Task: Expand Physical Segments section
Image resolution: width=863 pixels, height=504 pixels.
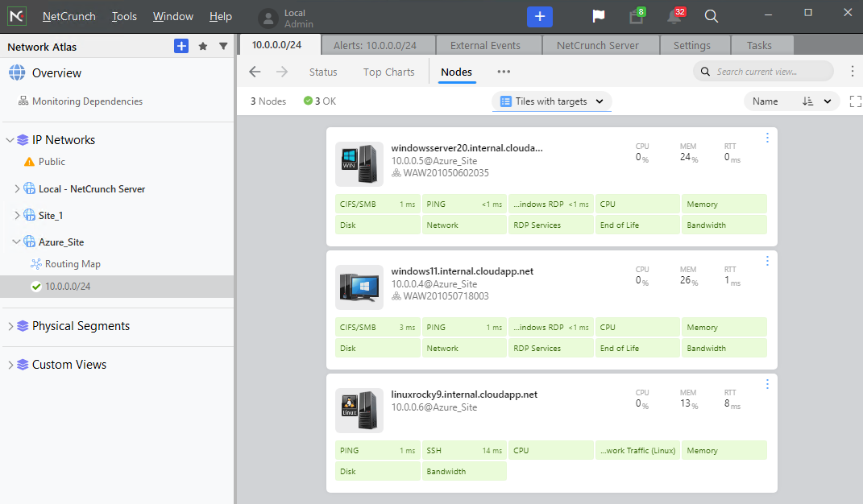Action: point(10,326)
